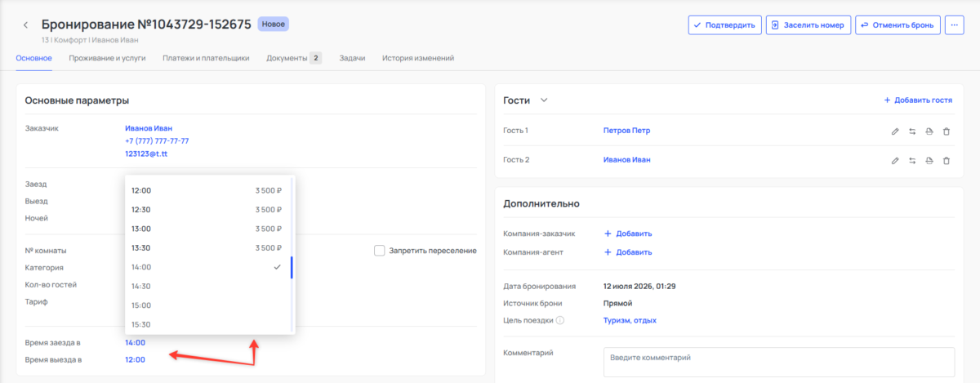Screen dimensions: 980x383
Task: Click Добавить гостя link
Action: [918, 100]
